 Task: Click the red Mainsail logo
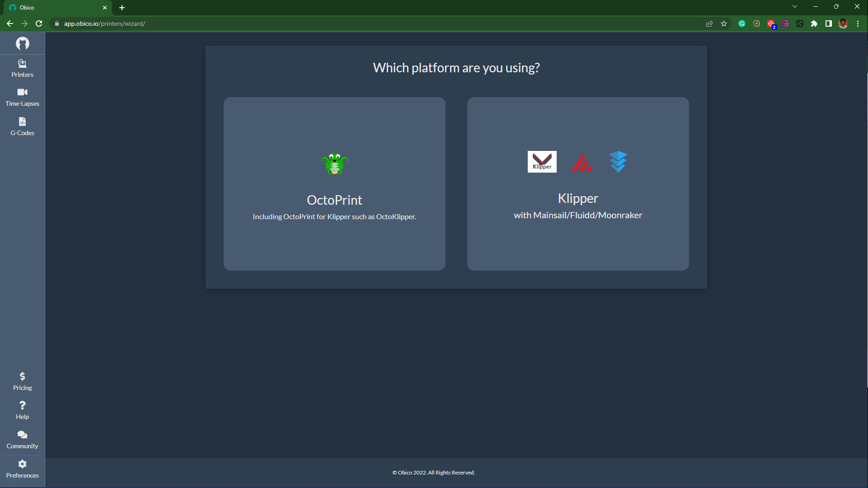tap(582, 162)
